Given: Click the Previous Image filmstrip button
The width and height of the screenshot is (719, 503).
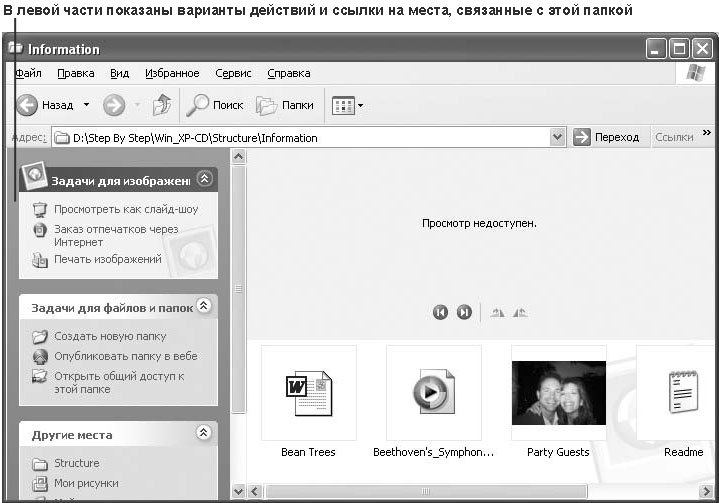Looking at the screenshot, I should tap(440, 313).
